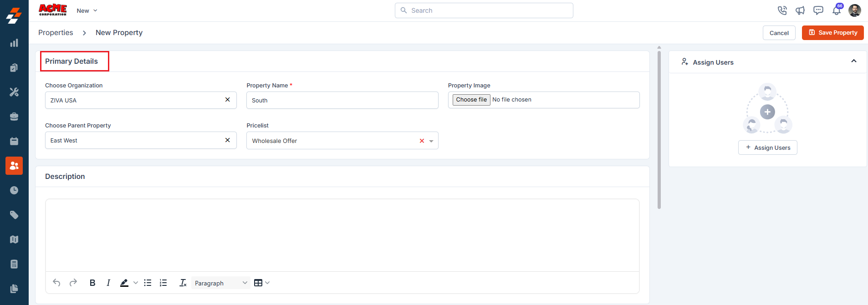Click the app logo at top of sidebar
The height and width of the screenshot is (305, 868).
click(14, 15)
